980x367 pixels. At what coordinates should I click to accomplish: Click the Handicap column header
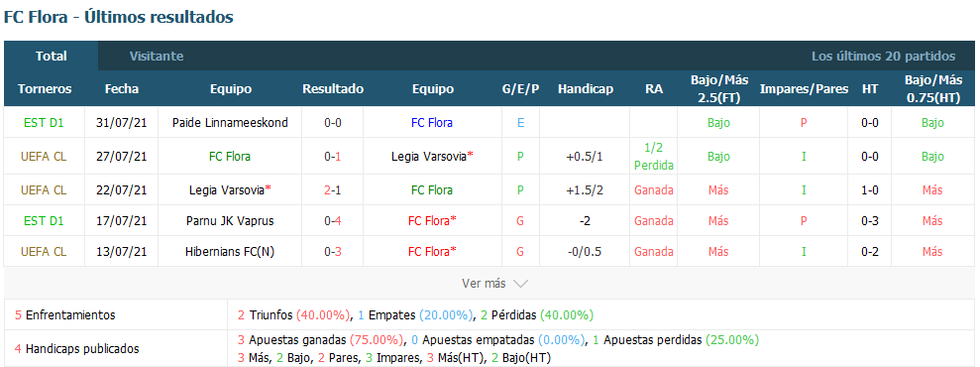(586, 89)
